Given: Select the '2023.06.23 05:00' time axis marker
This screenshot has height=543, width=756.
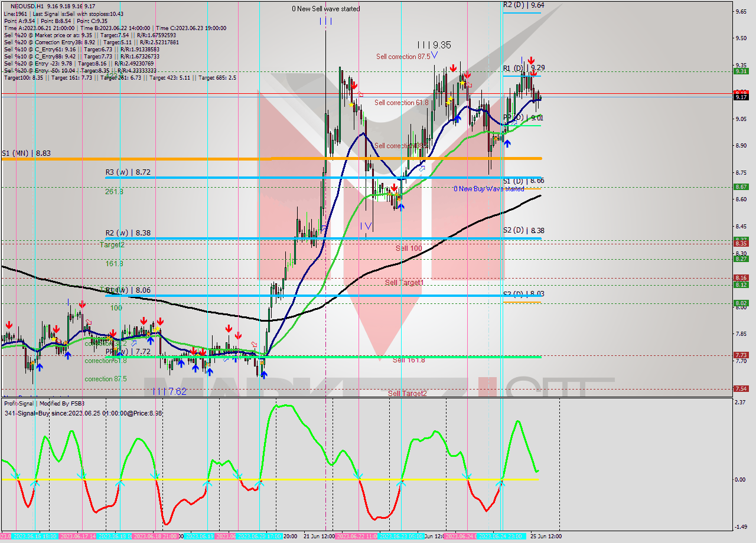Looking at the screenshot, I should point(400,537).
